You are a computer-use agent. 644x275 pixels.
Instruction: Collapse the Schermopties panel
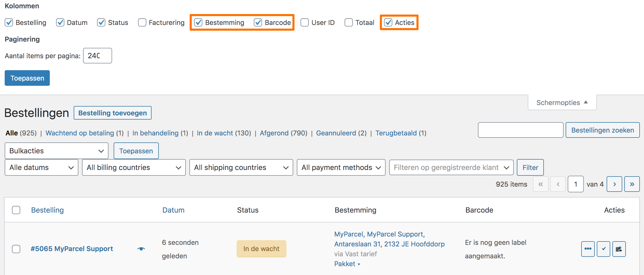pyautogui.click(x=562, y=102)
